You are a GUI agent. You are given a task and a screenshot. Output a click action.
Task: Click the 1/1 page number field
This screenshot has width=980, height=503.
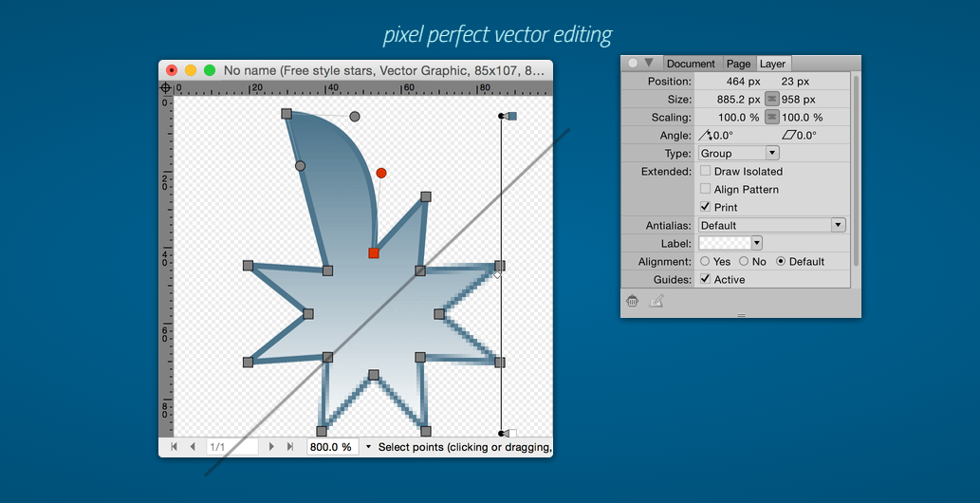[231, 447]
